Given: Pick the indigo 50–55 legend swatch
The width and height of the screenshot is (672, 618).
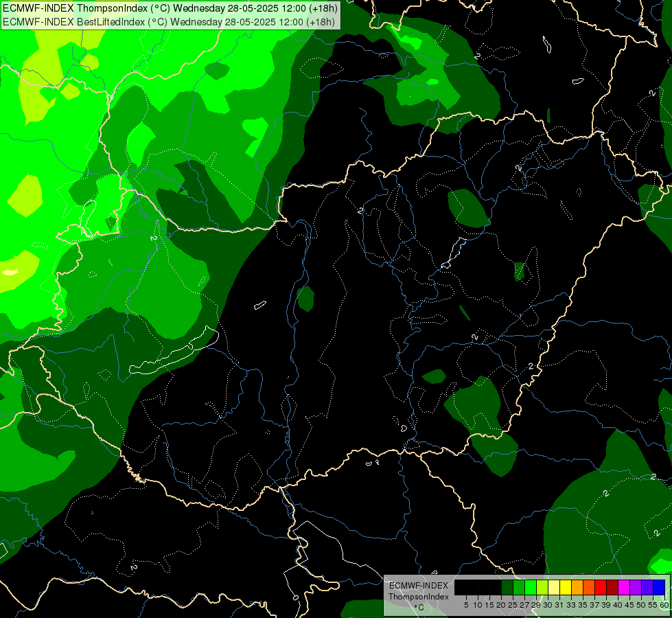Looking at the screenshot, I should (647, 587).
